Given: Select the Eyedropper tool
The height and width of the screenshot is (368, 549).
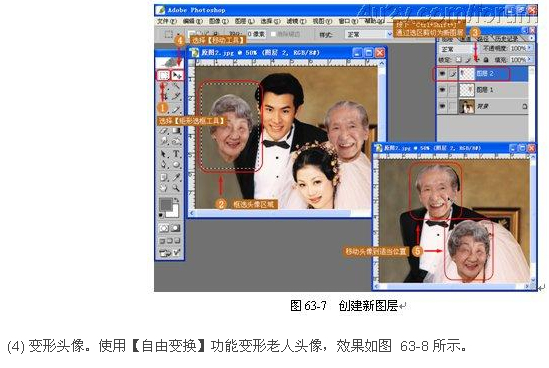Looking at the screenshot, I should [x=176, y=177].
